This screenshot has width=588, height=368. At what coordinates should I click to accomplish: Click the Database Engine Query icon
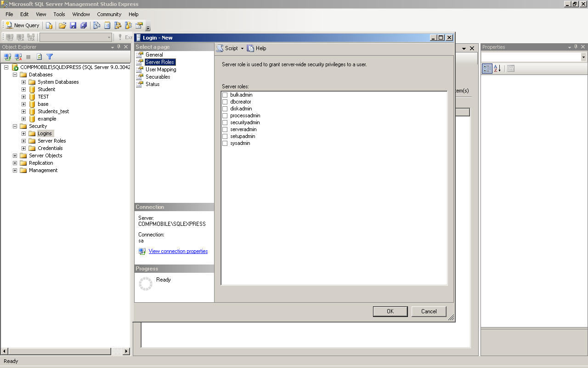click(49, 25)
